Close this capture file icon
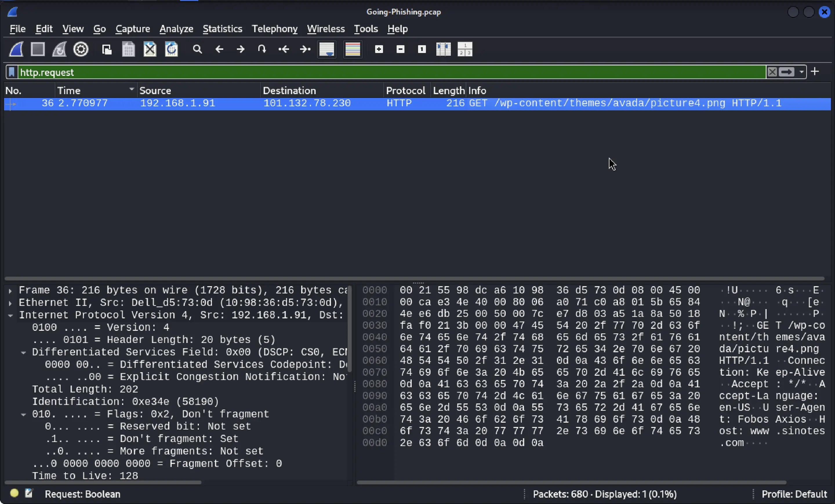The width and height of the screenshot is (835, 504). pos(150,50)
